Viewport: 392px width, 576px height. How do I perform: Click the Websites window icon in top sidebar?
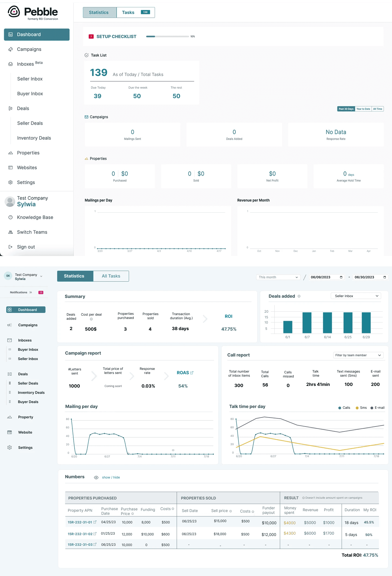coord(11,167)
